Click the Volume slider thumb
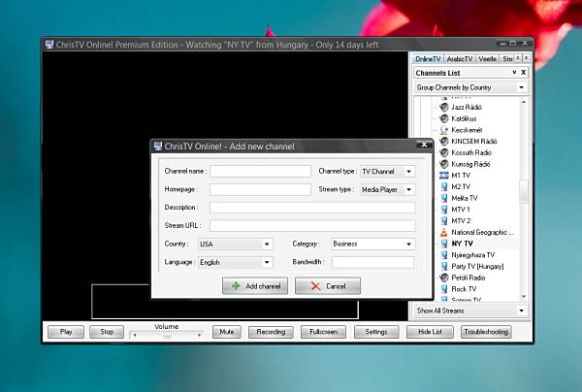 tap(168, 335)
